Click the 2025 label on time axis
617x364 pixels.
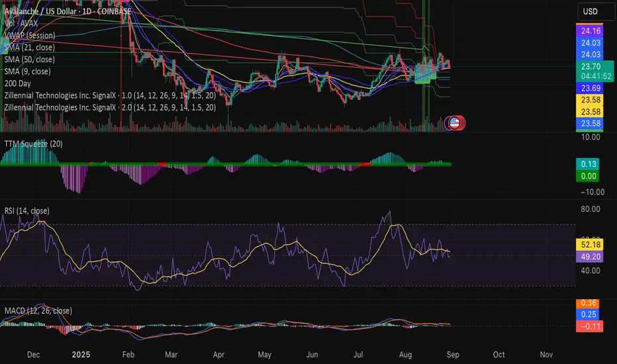pos(81,355)
